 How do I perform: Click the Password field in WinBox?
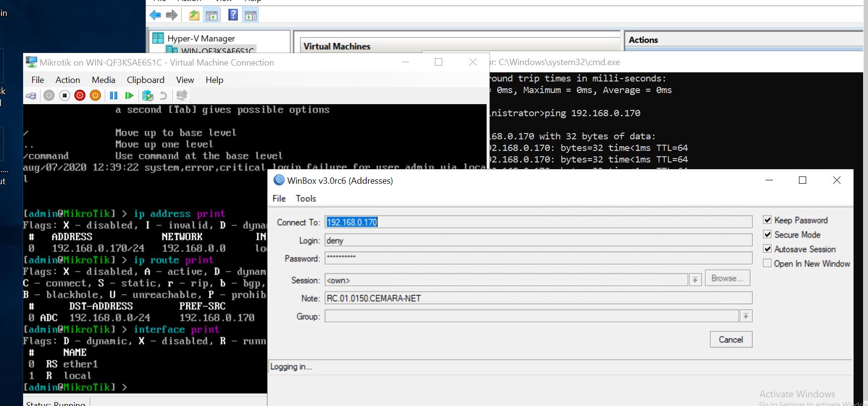[538, 258]
